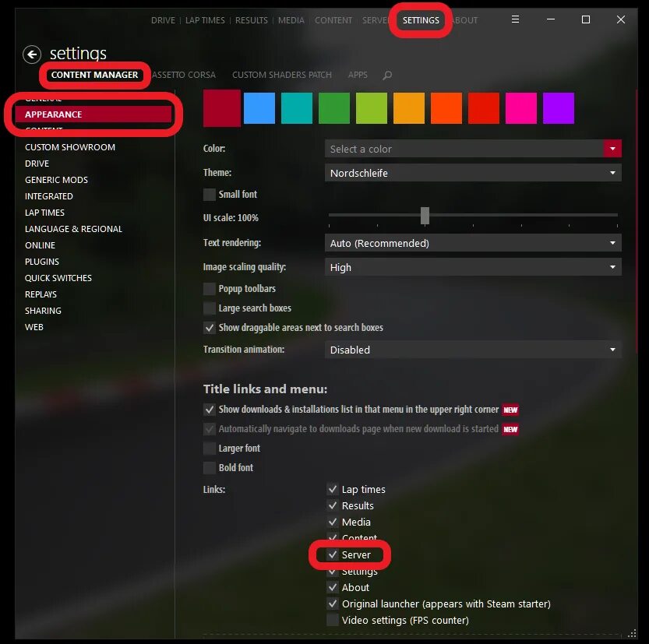This screenshot has width=649, height=644.
Task: Open the Transition animation dropdown
Action: click(473, 350)
